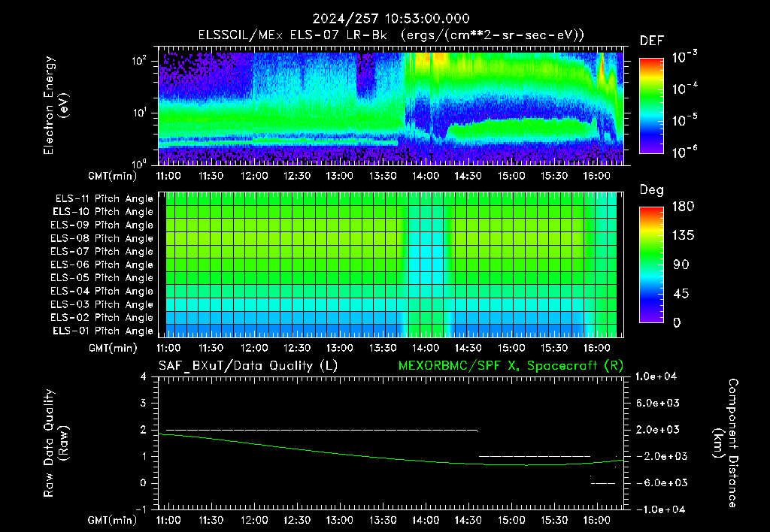The height and width of the screenshot is (532, 770).
Task: Select the ELS-01 Pitch Angle row label
Action: [x=103, y=331]
